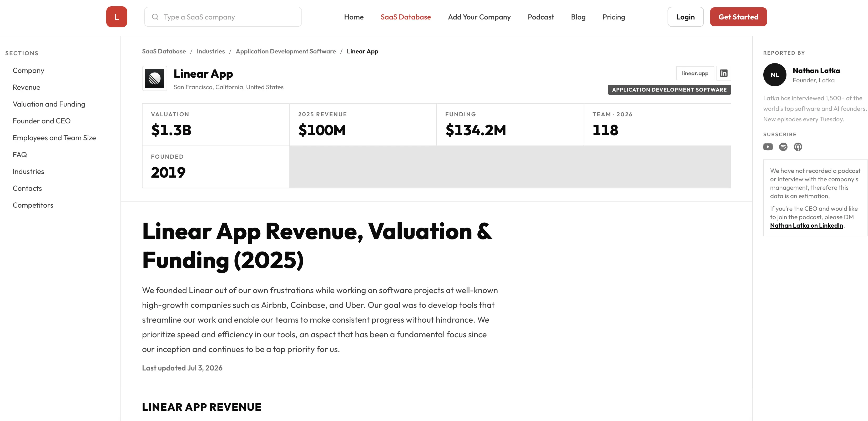Screen dimensions: 868x421
Task: Open Industries breadcrumb link
Action: pos(211,51)
